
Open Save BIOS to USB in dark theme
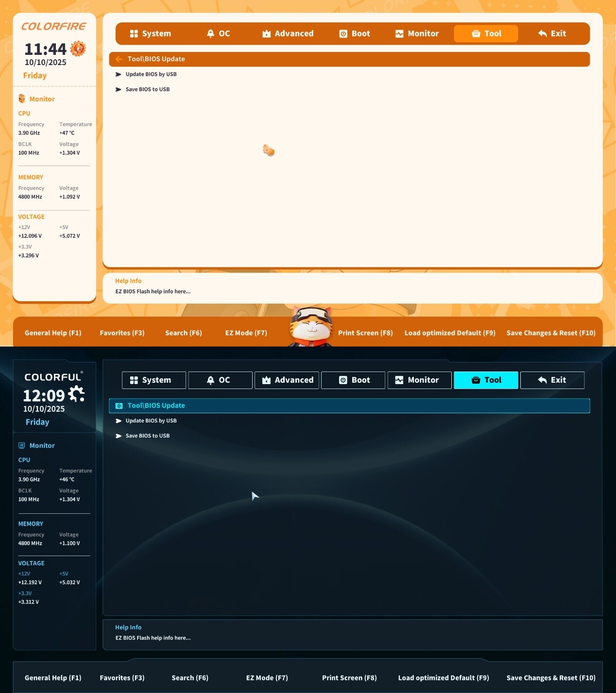147,436
